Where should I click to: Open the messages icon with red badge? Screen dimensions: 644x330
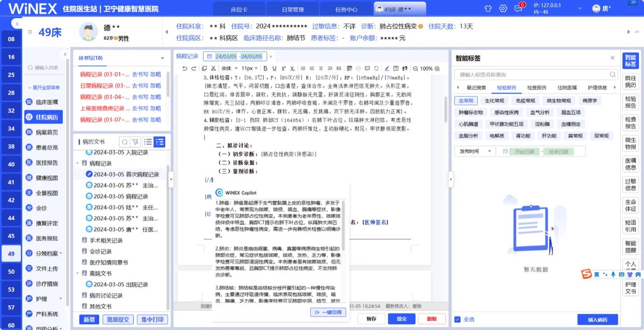tap(518, 8)
